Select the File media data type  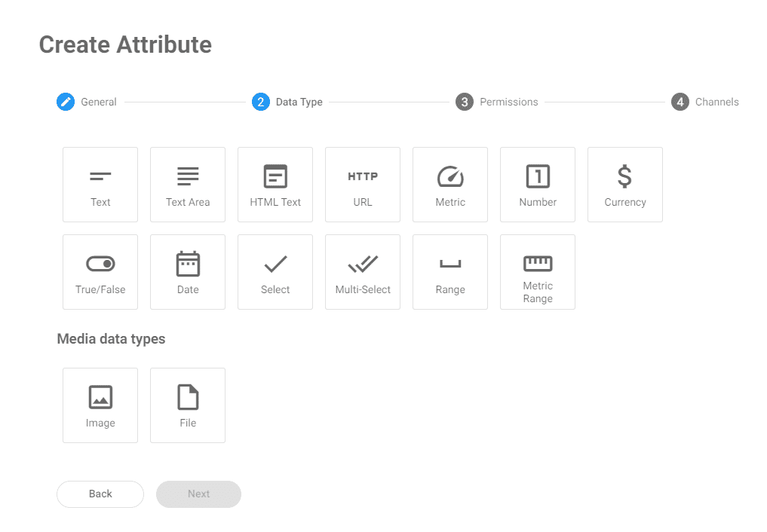point(188,405)
